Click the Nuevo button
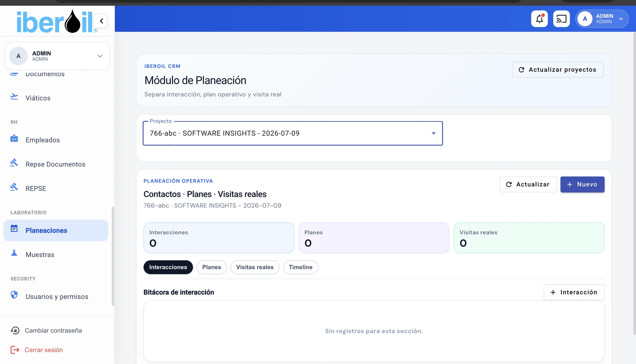This screenshot has height=364, width=636. (582, 184)
